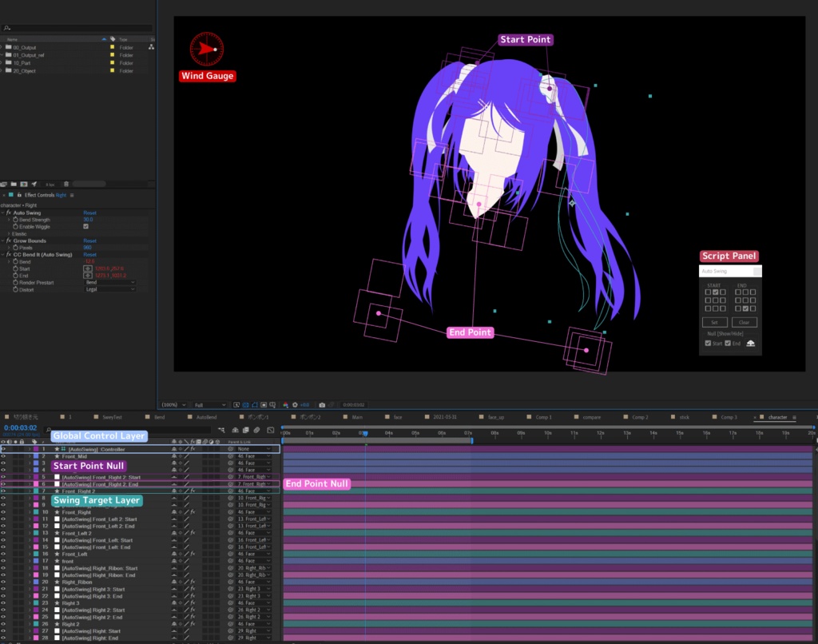
Task: Toggle the CC Bend It fx icon
Action: click(9, 255)
